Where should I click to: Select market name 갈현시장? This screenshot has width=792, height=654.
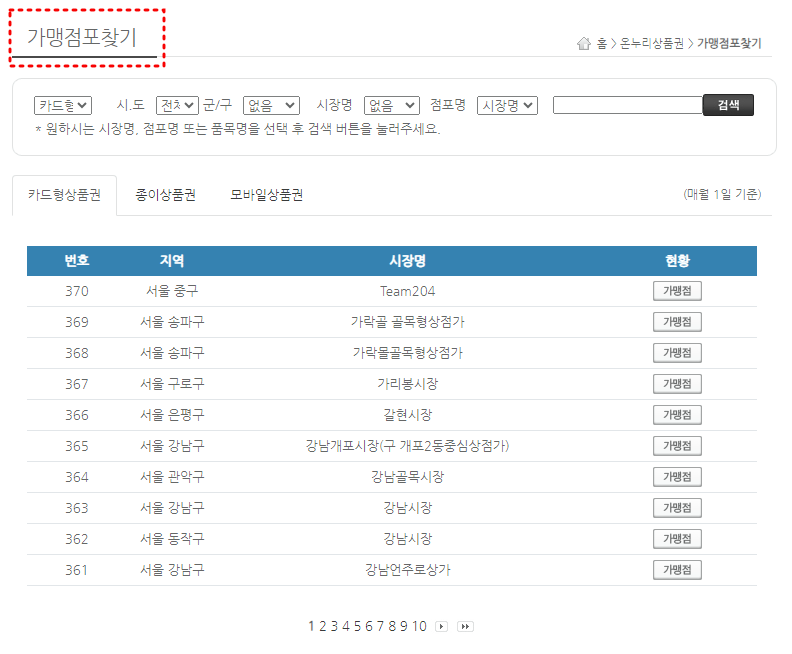(x=407, y=415)
